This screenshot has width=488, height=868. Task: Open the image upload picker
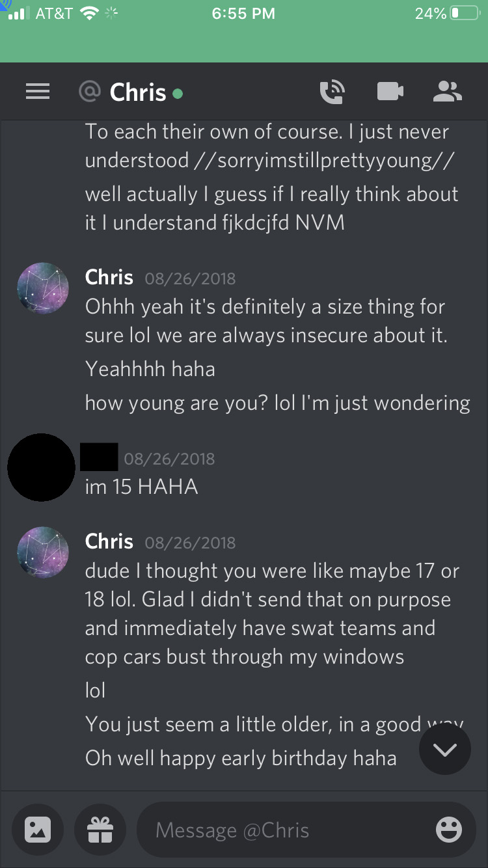pyautogui.click(x=38, y=830)
